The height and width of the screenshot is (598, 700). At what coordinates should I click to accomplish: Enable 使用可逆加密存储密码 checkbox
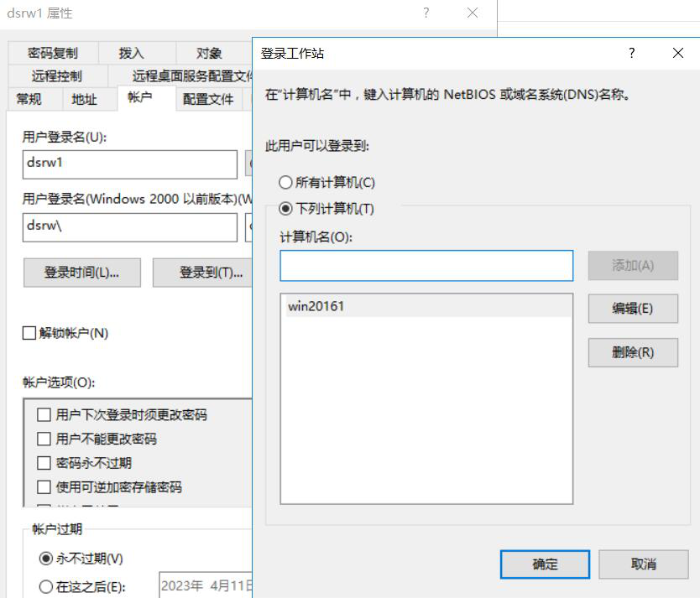(x=44, y=487)
